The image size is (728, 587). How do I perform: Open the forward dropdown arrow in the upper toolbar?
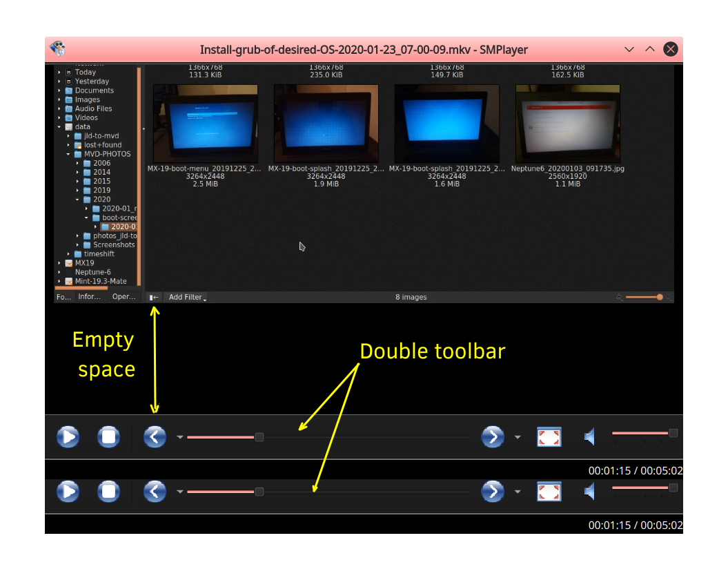point(517,437)
